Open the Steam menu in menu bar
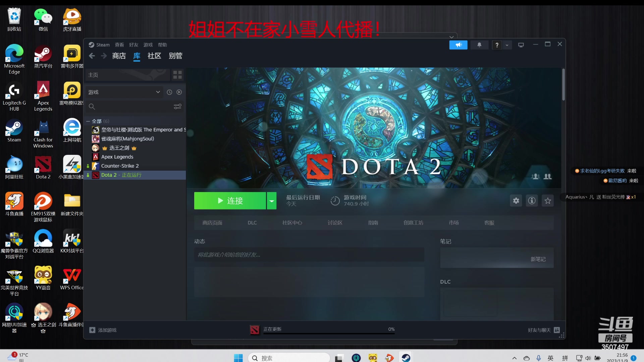 click(99, 45)
